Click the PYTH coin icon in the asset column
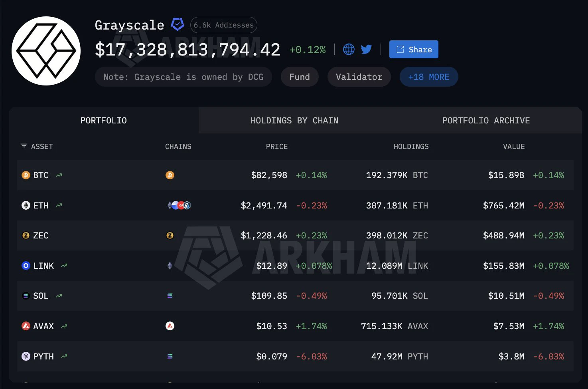This screenshot has height=389, width=588. [26, 356]
